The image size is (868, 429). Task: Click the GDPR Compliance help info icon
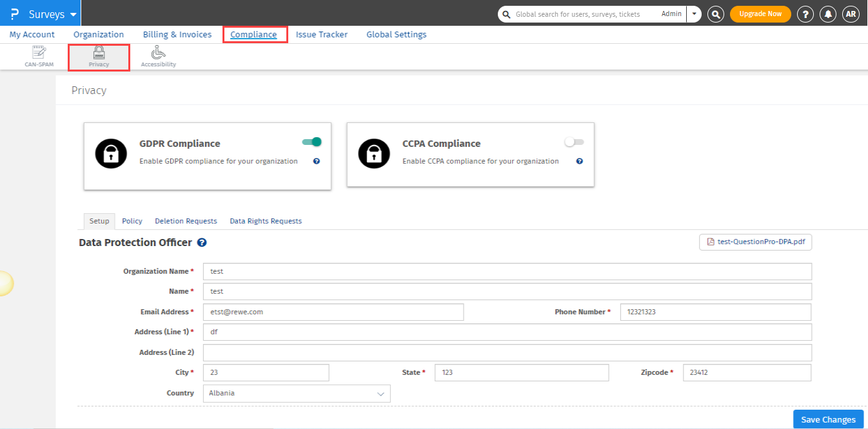point(317,161)
